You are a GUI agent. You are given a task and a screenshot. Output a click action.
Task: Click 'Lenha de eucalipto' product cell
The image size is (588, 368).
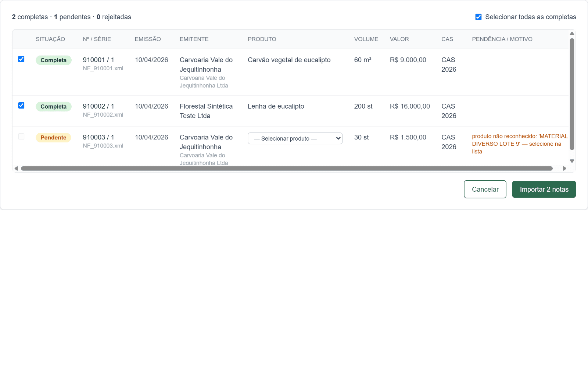pos(276,106)
